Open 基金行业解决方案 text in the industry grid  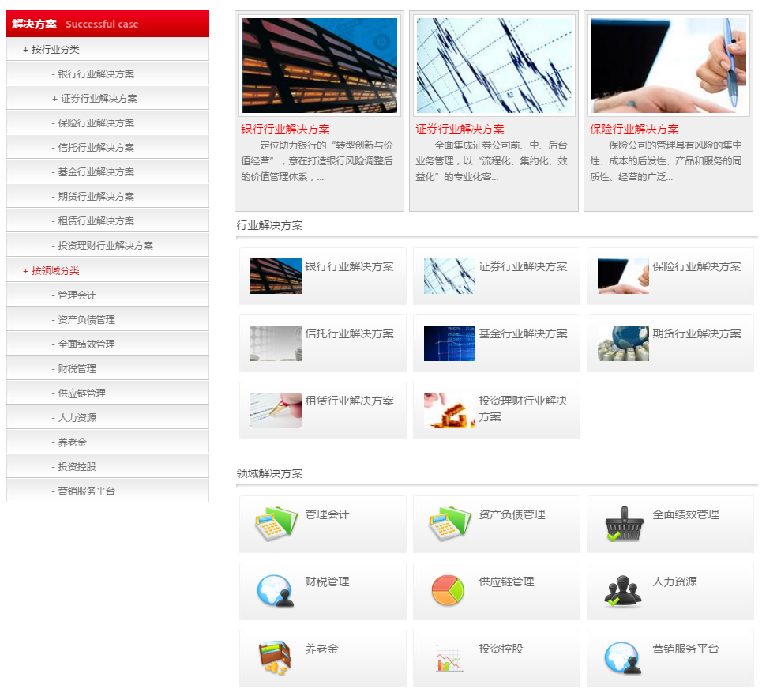pos(523,333)
